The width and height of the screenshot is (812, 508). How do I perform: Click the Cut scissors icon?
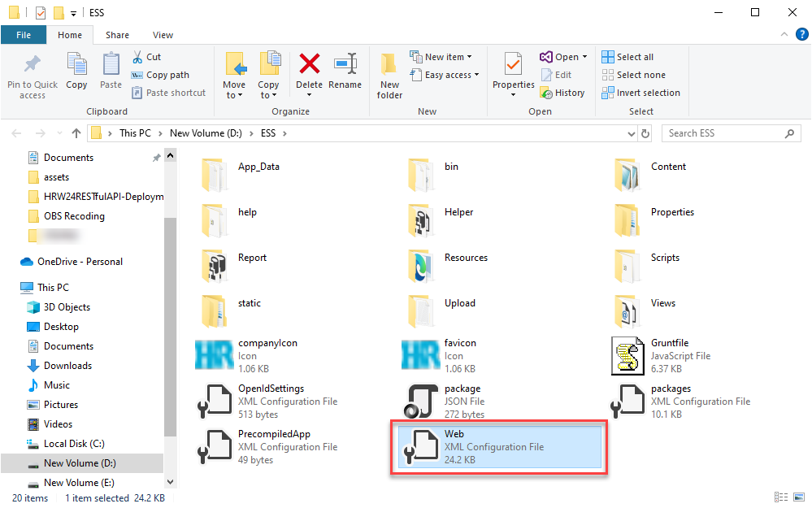click(x=137, y=56)
